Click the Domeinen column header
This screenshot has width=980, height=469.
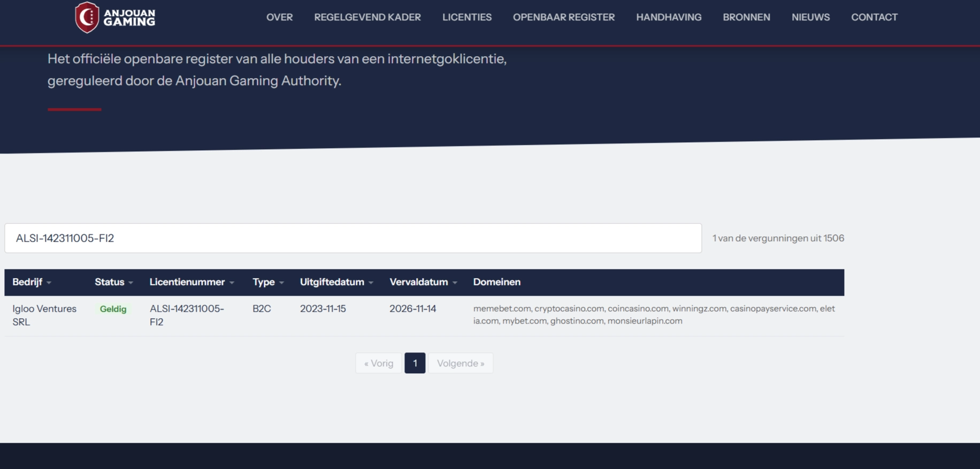496,282
